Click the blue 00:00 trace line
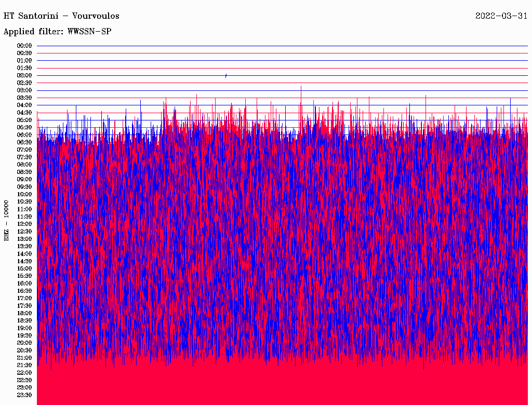 pyautogui.click(x=281, y=46)
